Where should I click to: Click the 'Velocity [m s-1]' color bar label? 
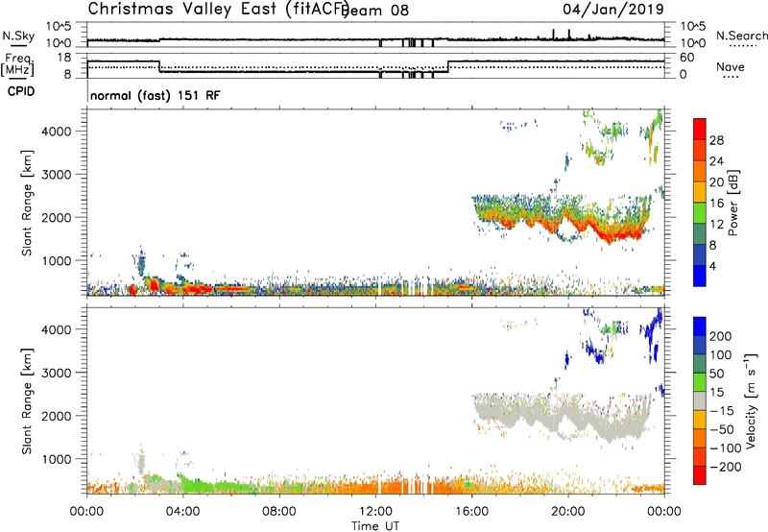click(x=751, y=401)
